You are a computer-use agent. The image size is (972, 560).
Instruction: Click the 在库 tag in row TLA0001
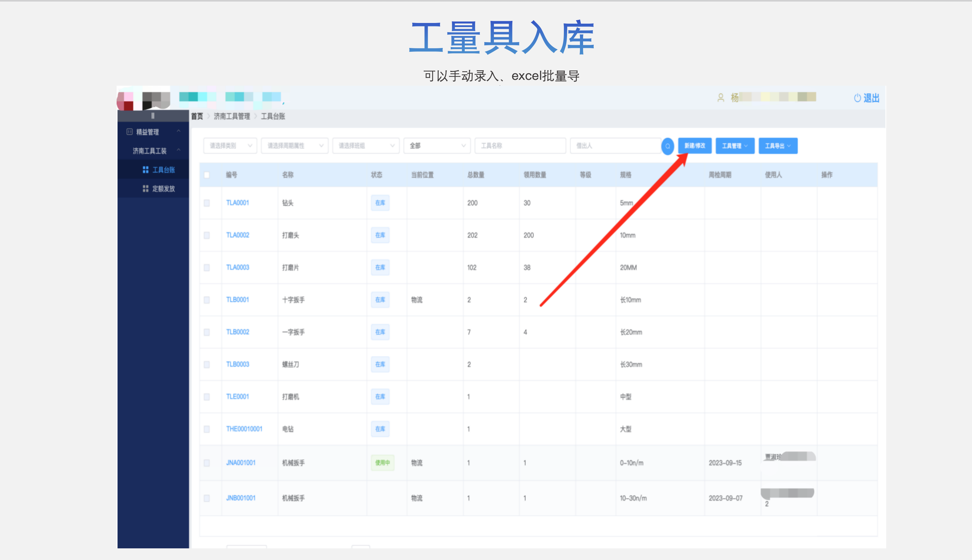(x=380, y=203)
